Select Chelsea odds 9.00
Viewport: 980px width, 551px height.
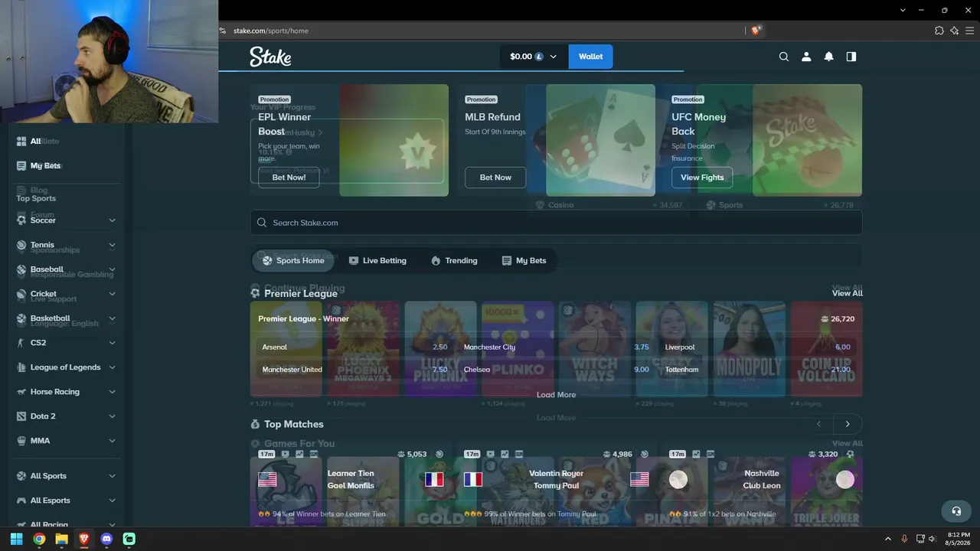tap(556, 370)
